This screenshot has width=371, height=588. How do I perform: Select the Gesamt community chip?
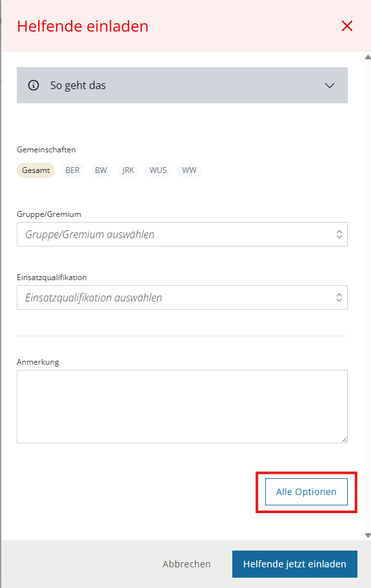36,170
